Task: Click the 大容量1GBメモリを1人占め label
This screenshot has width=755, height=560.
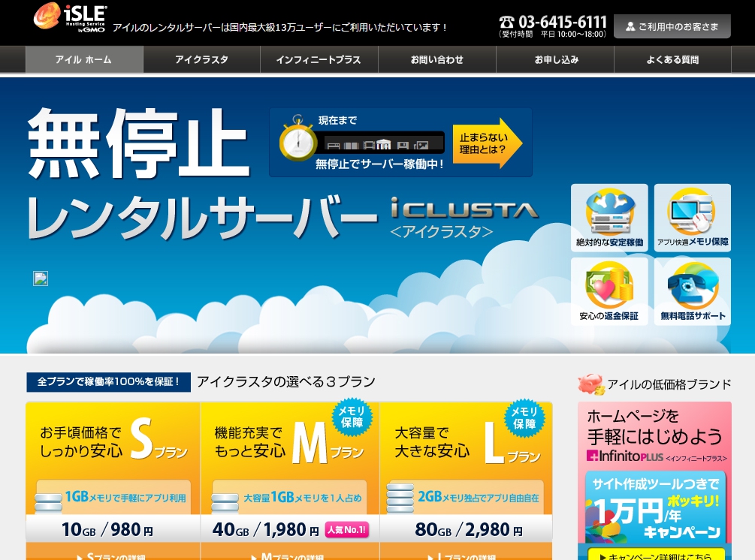Action: [x=303, y=497]
